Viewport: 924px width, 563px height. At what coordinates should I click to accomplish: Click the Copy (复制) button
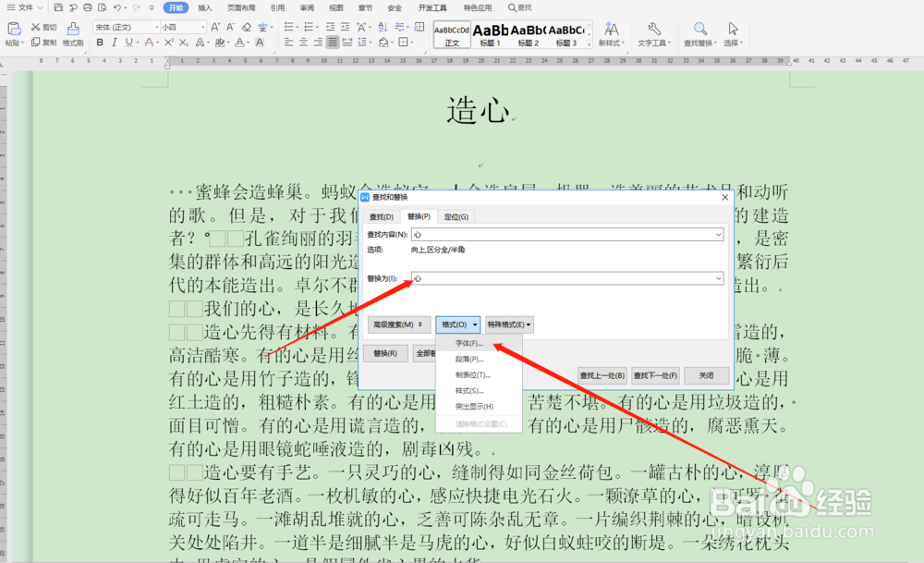click(43, 43)
